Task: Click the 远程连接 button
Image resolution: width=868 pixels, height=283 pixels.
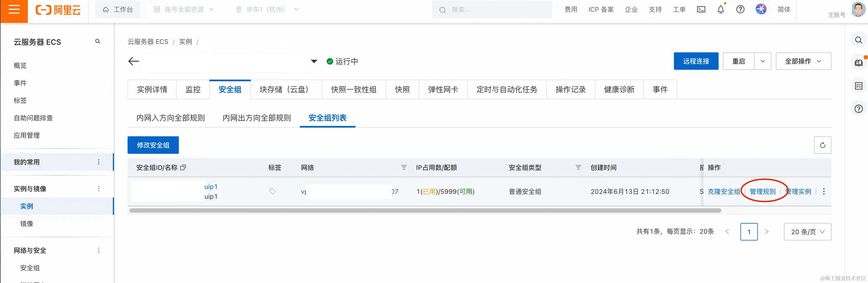Action: click(x=696, y=61)
